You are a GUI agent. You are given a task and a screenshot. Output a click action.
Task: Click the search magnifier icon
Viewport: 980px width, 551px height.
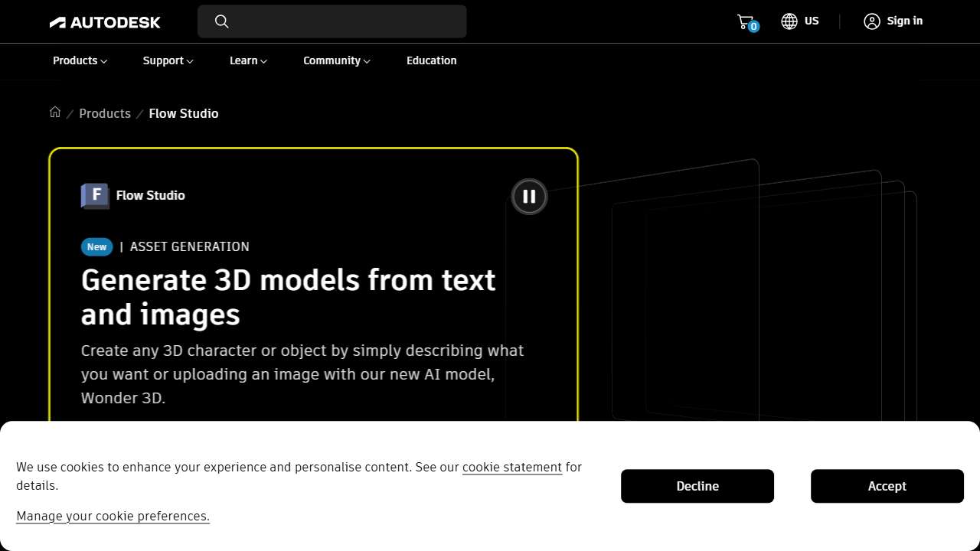(222, 21)
